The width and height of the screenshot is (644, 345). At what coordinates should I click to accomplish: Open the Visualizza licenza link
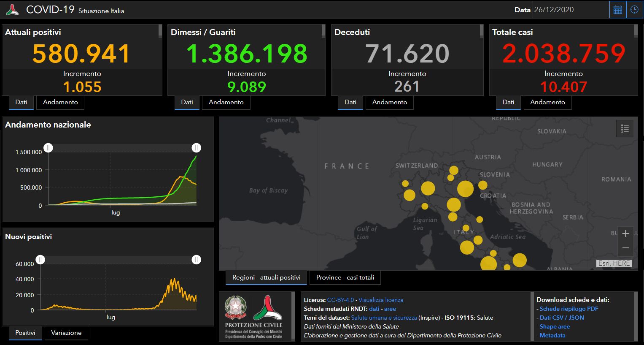tap(381, 300)
